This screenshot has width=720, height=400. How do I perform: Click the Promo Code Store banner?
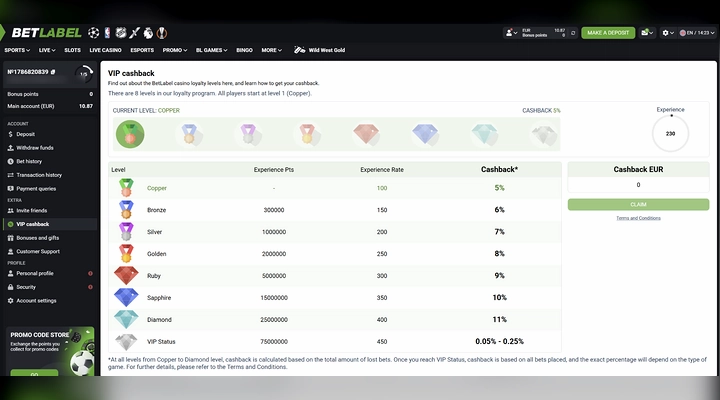point(50,351)
